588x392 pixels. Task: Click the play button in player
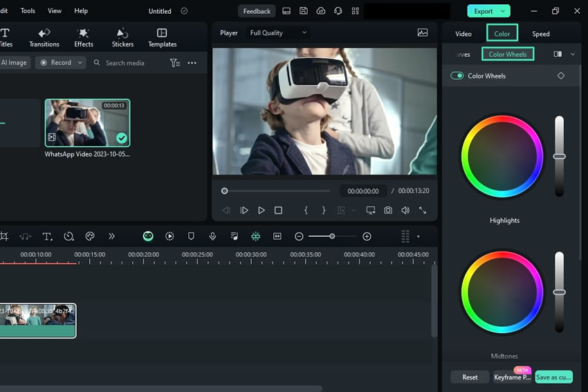coord(261,211)
